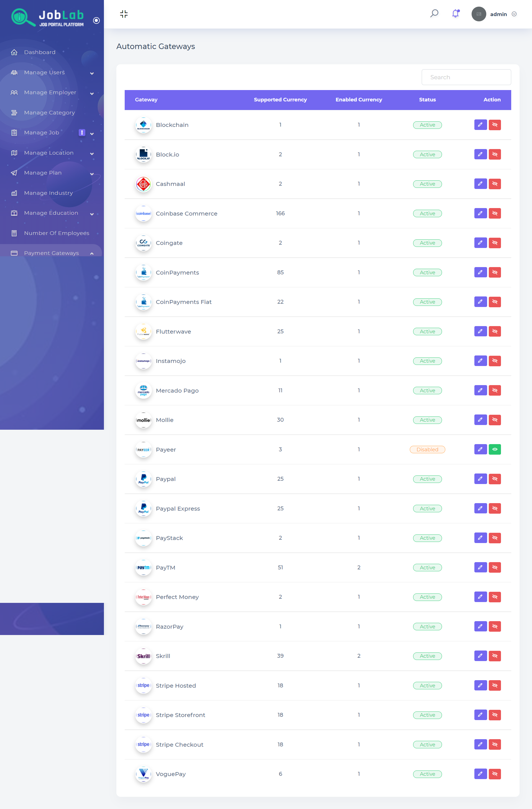Open the notifications bell
532x809 pixels.
(x=456, y=14)
